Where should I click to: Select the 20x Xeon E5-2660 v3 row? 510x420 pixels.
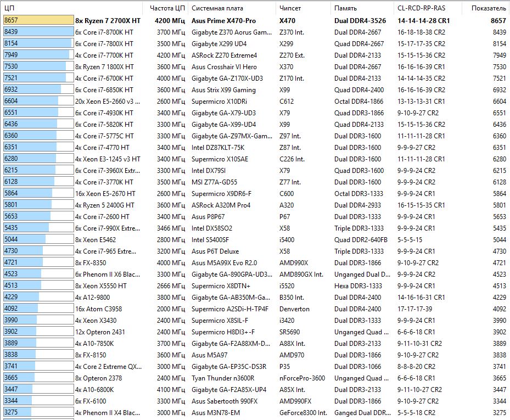(255, 102)
